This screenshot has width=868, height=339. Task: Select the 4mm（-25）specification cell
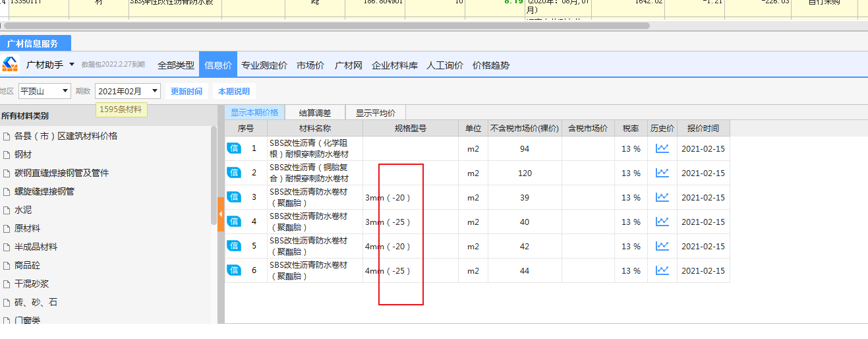point(411,270)
